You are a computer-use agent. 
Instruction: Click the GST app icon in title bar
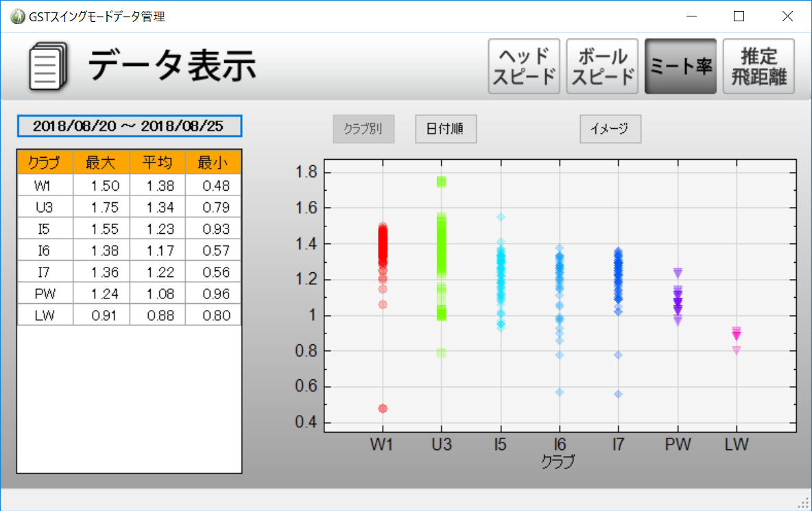pyautogui.click(x=18, y=16)
